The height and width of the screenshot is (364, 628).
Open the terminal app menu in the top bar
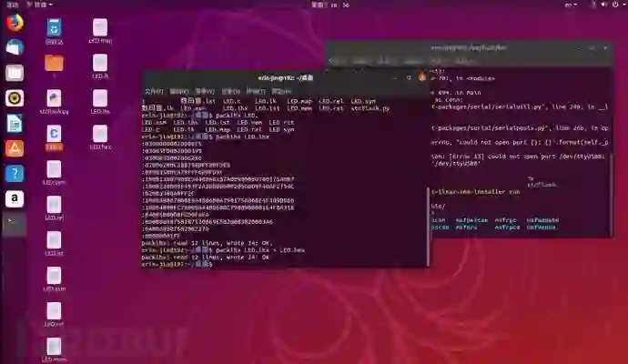coord(40,5)
